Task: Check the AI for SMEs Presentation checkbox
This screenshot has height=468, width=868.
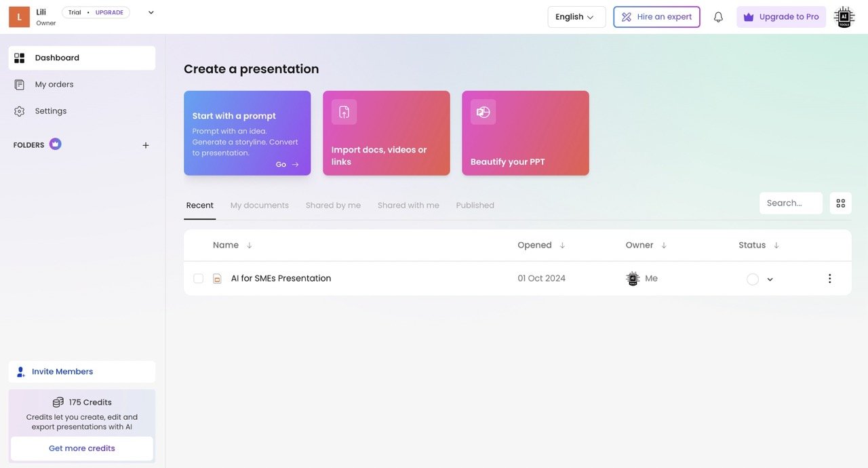Action: pyautogui.click(x=198, y=279)
